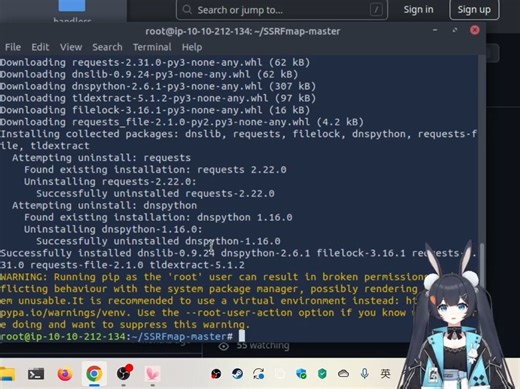Click the Windows Security shield tray icon
This screenshot has width=520, height=389.
(301, 374)
